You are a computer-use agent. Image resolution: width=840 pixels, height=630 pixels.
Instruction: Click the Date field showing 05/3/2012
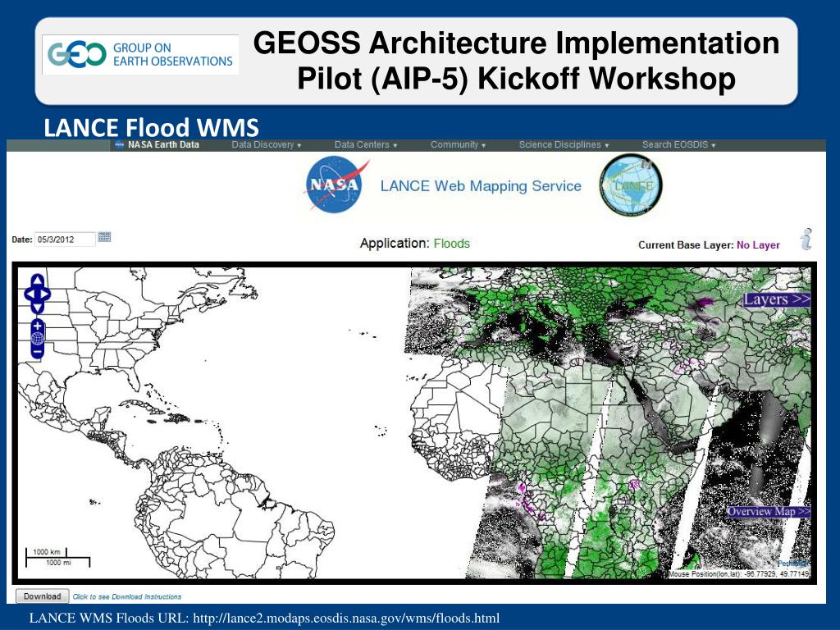[65, 240]
